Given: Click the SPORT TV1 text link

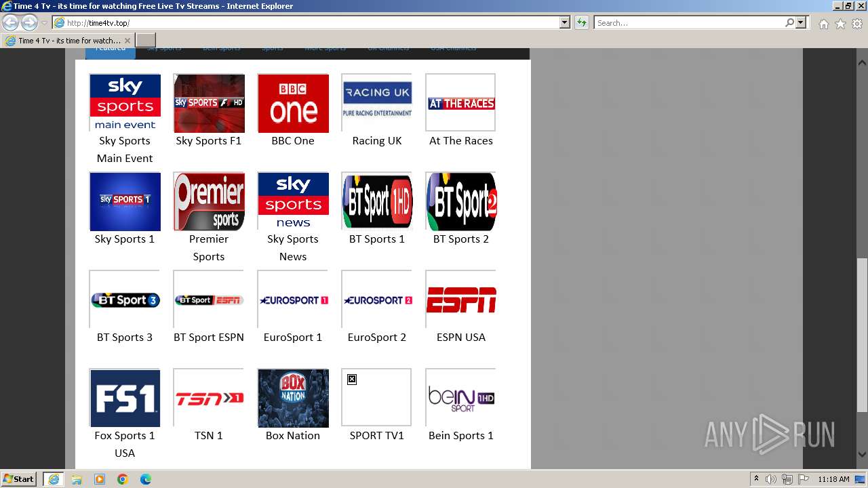Looking at the screenshot, I should pyautogui.click(x=377, y=436).
